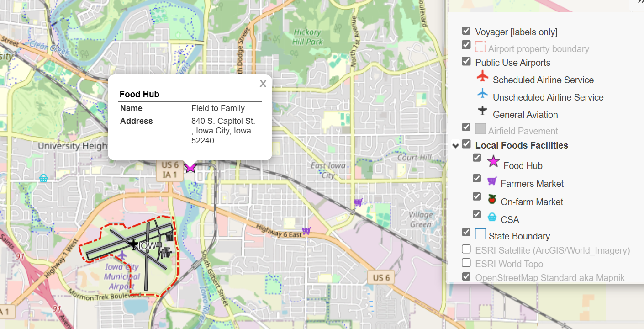Screen dimensions: 644x329
Task: Click the Local Foods Facilities layer label
Action: coord(521,145)
